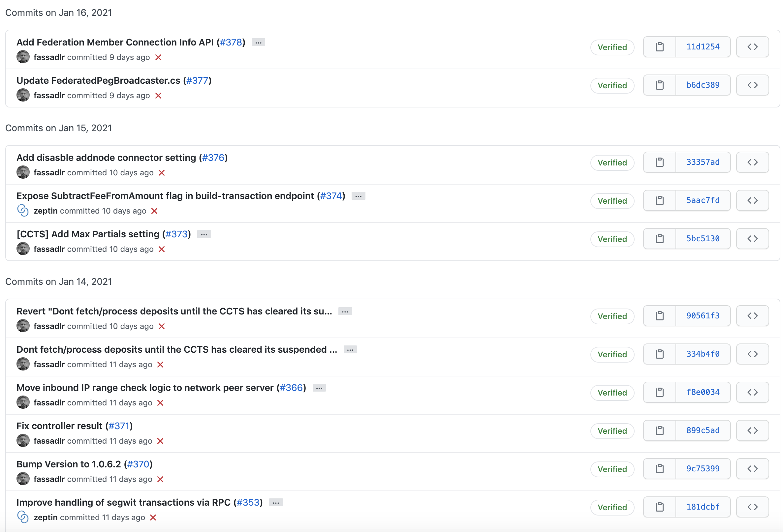Click Verified badge on 334b4f0 commit
The height and width of the screenshot is (532, 783).
pos(612,354)
